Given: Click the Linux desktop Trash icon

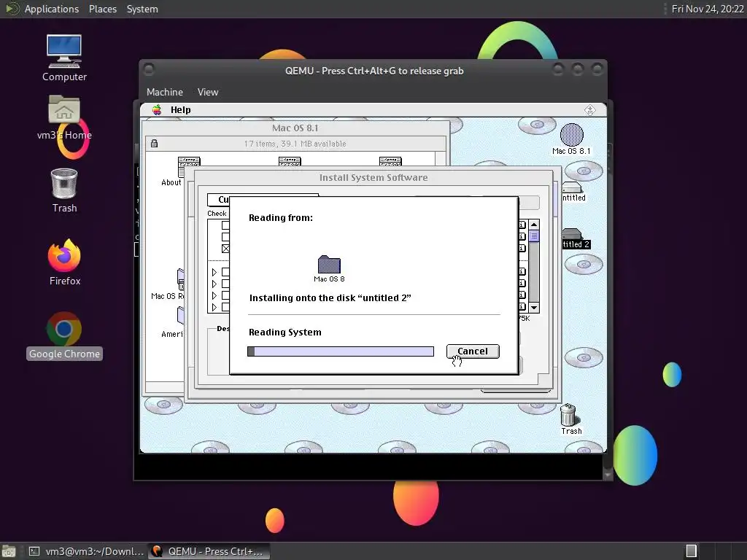Looking at the screenshot, I should tap(64, 183).
